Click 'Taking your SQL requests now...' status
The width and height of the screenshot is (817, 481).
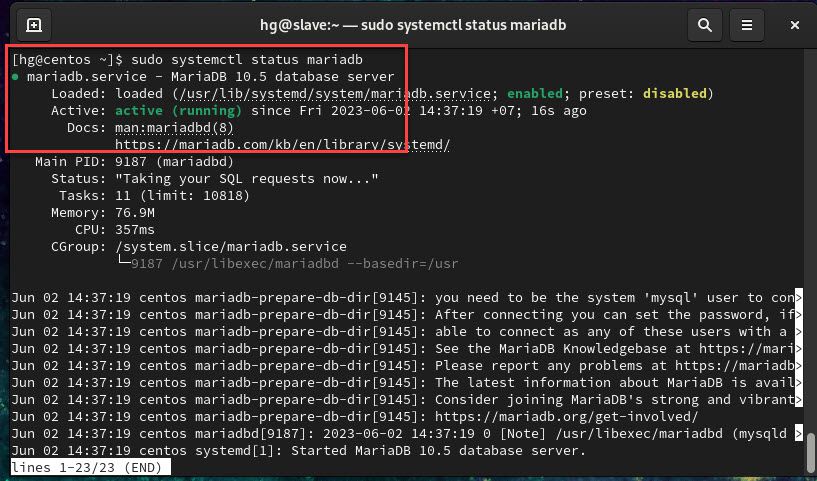coord(246,179)
